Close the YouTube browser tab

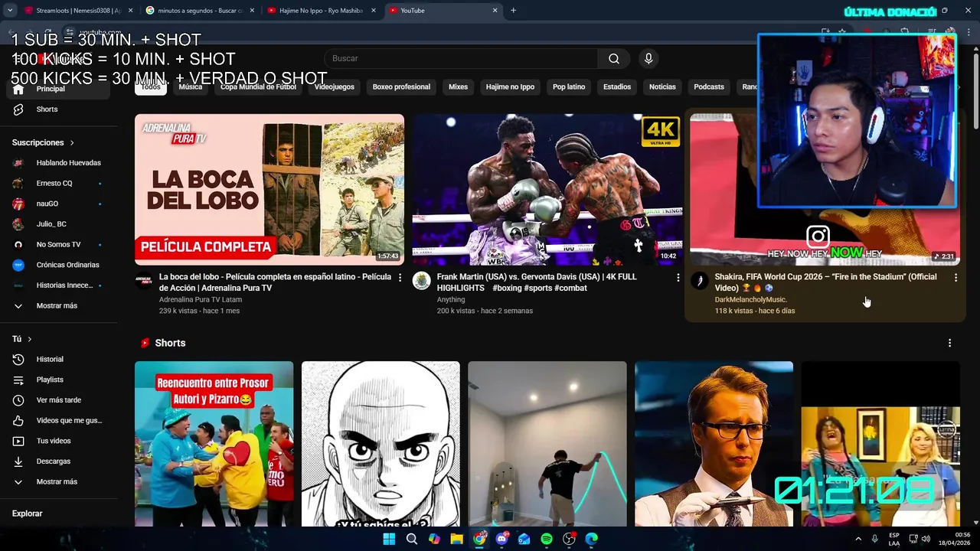click(495, 11)
